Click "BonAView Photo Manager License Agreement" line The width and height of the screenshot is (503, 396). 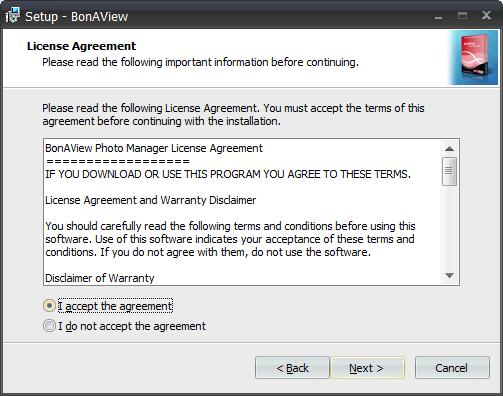(x=154, y=148)
